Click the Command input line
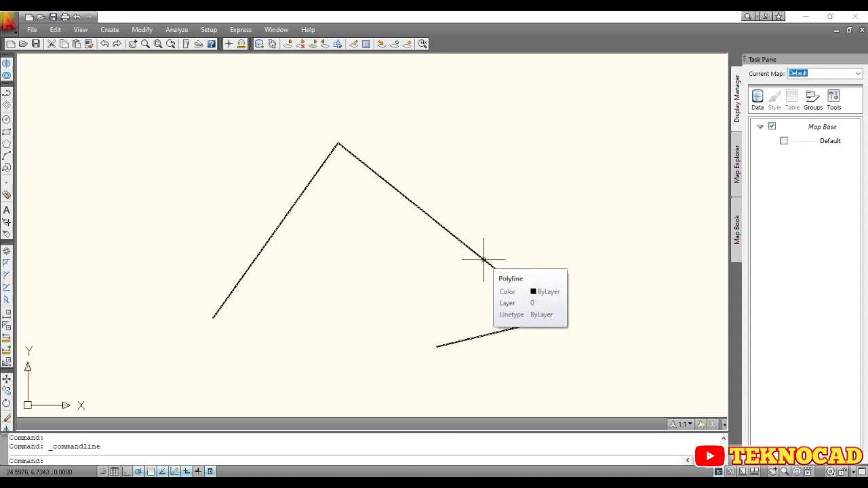The height and width of the screenshot is (488, 868). (x=346, y=461)
